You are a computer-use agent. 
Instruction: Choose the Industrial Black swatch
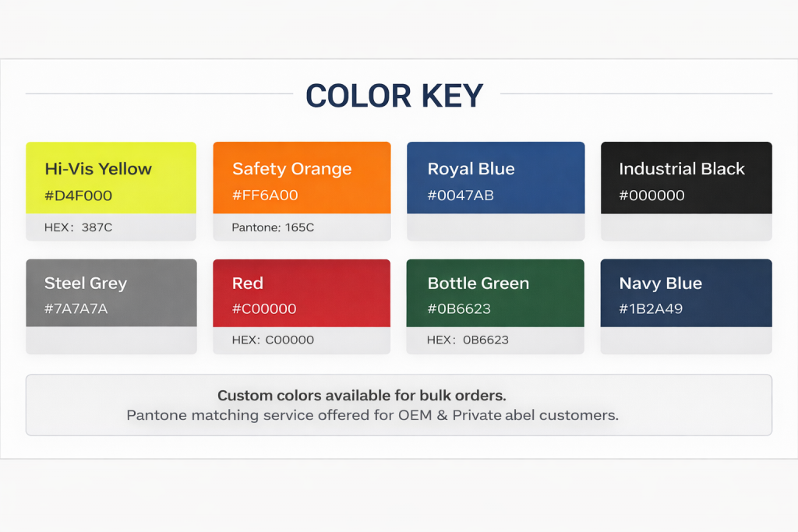click(x=686, y=177)
